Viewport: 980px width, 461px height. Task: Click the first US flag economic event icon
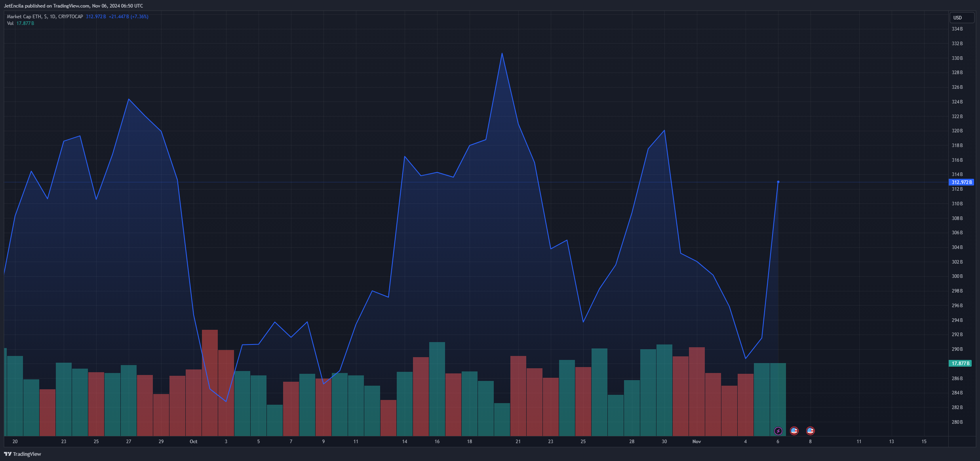[794, 431]
